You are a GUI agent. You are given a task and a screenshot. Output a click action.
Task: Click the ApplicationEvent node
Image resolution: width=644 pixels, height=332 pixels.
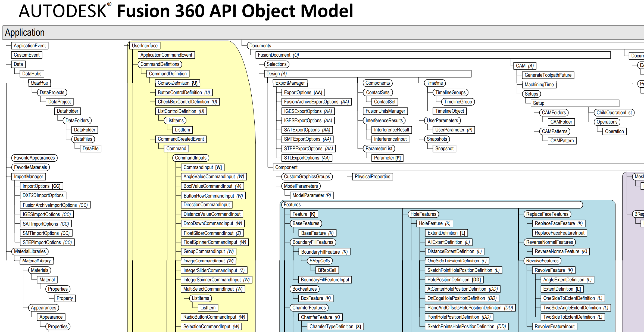point(30,46)
